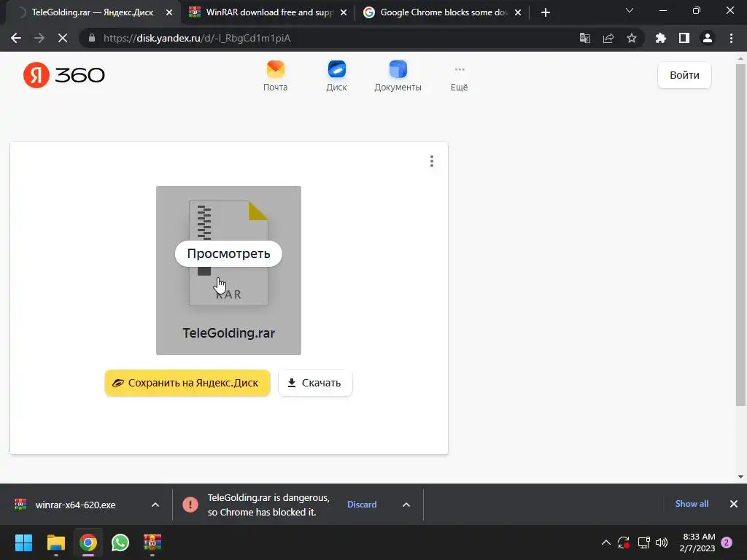Click Сохранить на Яндекс.Диск button
747x560 pixels.
coord(187,383)
